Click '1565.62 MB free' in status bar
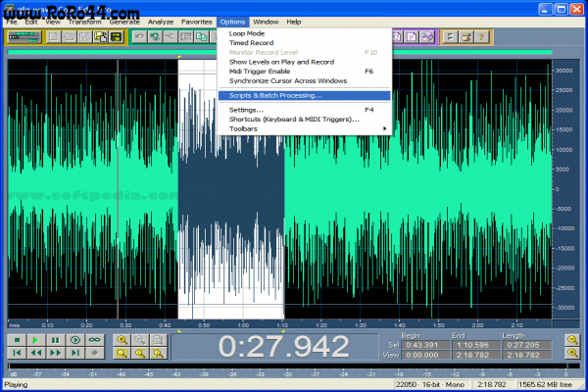This screenshot has width=588, height=392. (x=545, y=384)
